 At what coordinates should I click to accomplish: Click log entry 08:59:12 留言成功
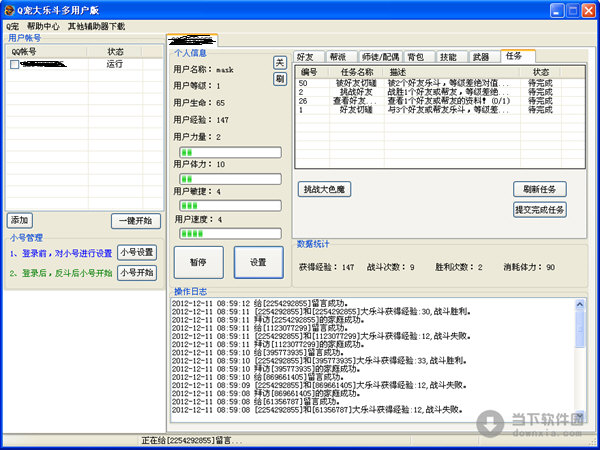260,304
